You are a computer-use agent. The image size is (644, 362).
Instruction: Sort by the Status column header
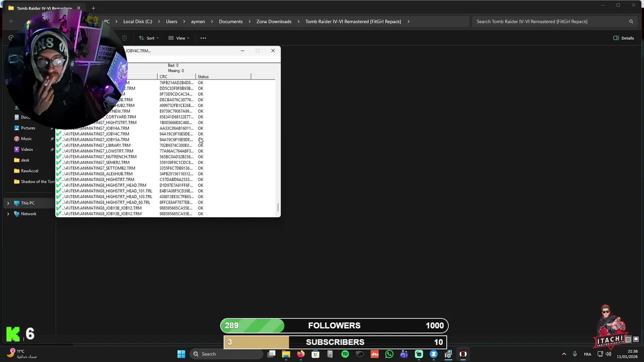[223, 77]
